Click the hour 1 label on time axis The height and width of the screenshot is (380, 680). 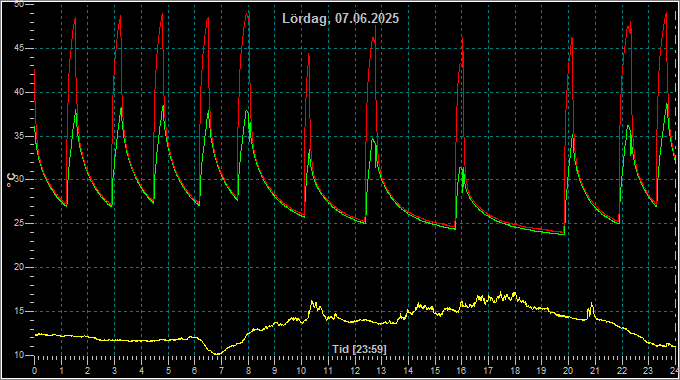coord(62,371)
